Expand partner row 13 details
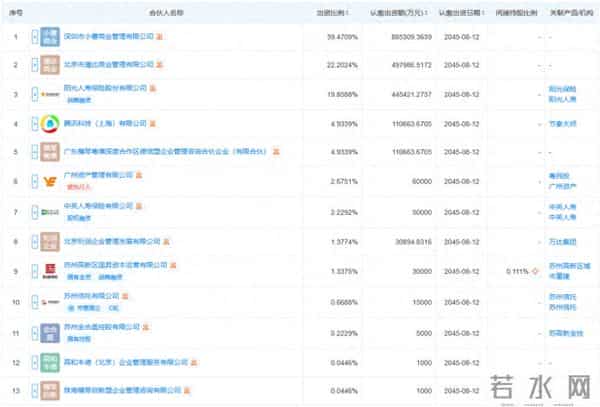Image resolution: width=600 pixels, height=407 pixels. coord(35,391)
